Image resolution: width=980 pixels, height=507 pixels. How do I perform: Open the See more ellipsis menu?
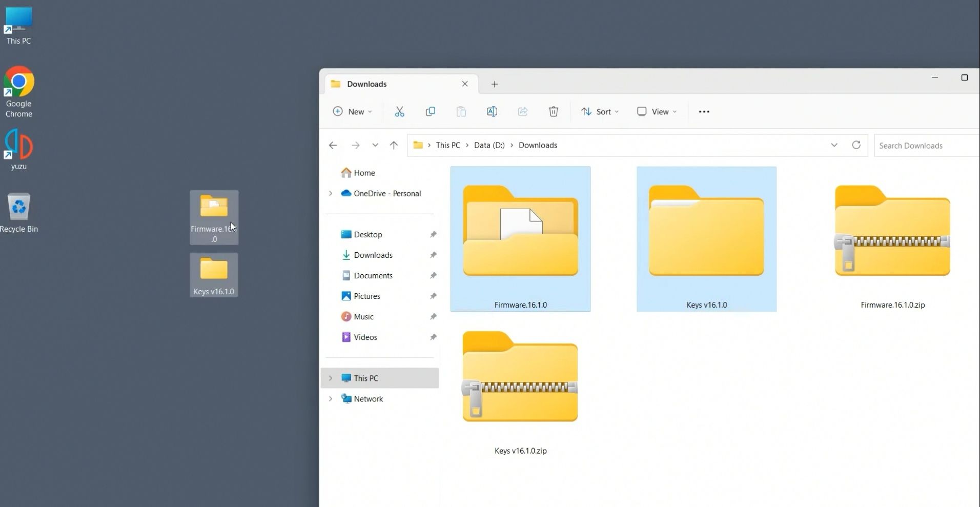point(704,112)
